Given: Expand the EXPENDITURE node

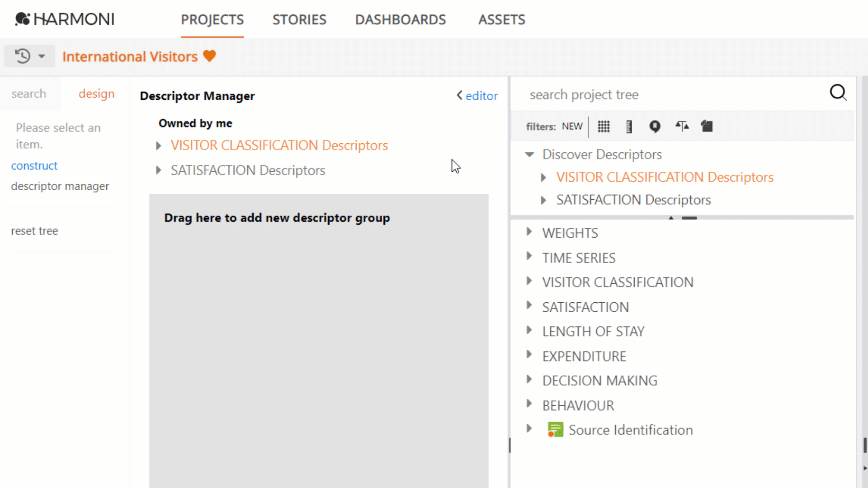Looking at the screenshot, I should [x=529, y=355].
